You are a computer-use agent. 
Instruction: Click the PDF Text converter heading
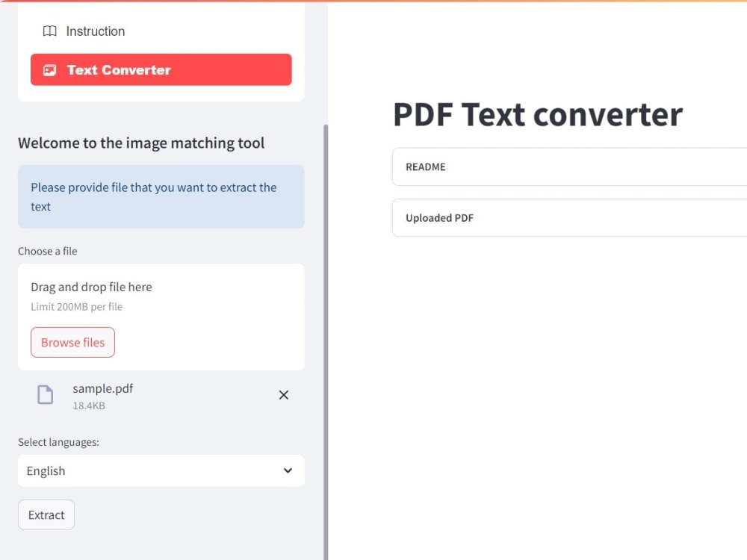[536, 114]
